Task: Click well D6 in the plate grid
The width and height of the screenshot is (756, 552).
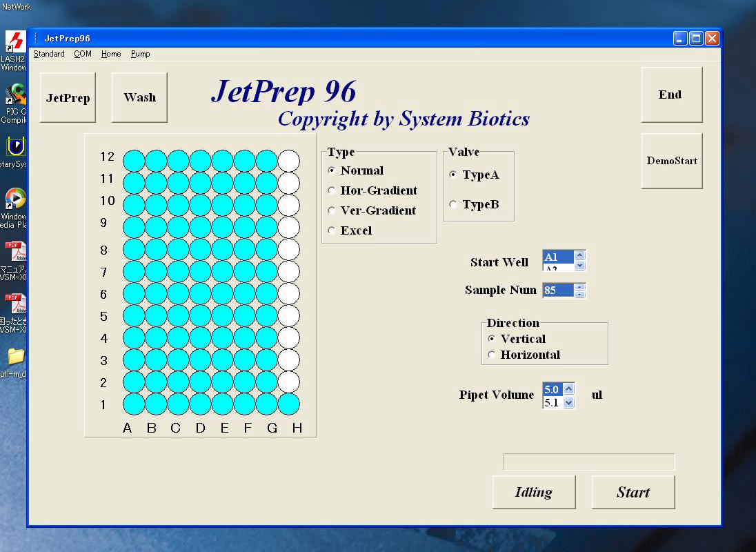Action: pos(200,294)
